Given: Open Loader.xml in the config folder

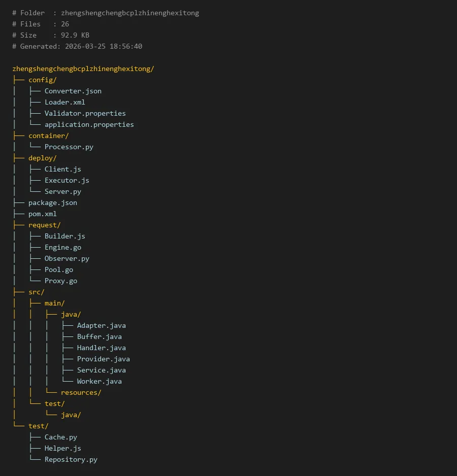Looking at the screenshot, I should pyautogui.click(x=64, y=102).
